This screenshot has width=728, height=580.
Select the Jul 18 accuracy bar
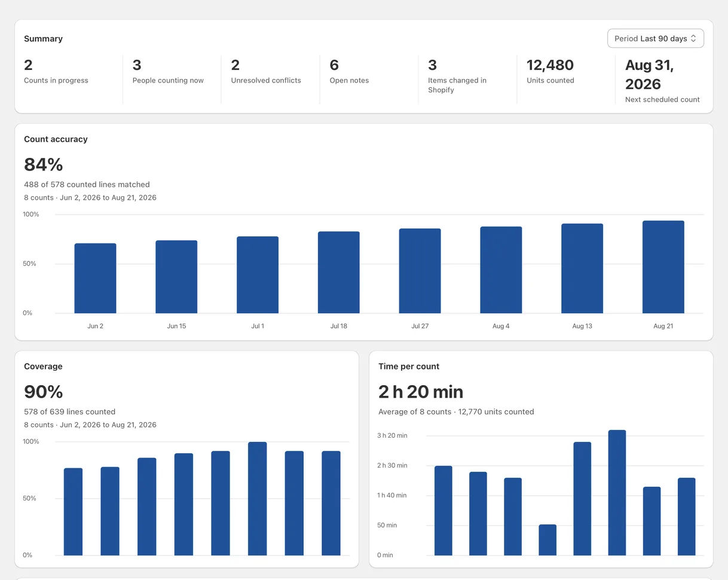[x=339, y=273]
